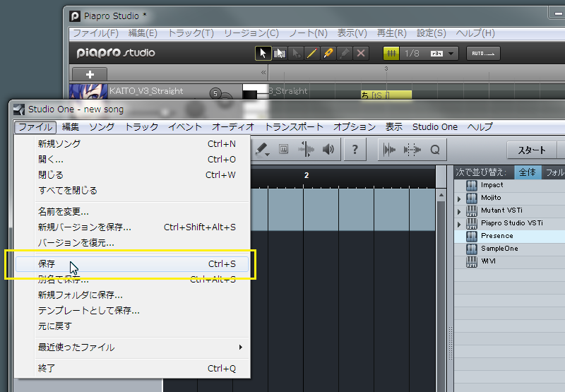
Task: Expand the Piapro Studio VSTi entry
Action: pyautogui.click(x=459, y=224)
